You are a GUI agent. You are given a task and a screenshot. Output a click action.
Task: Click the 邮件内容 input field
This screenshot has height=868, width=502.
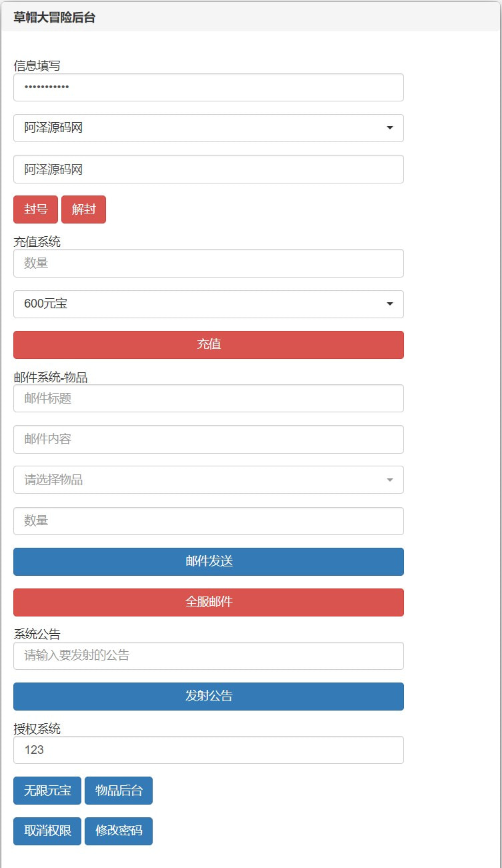(x=208, y=439)
